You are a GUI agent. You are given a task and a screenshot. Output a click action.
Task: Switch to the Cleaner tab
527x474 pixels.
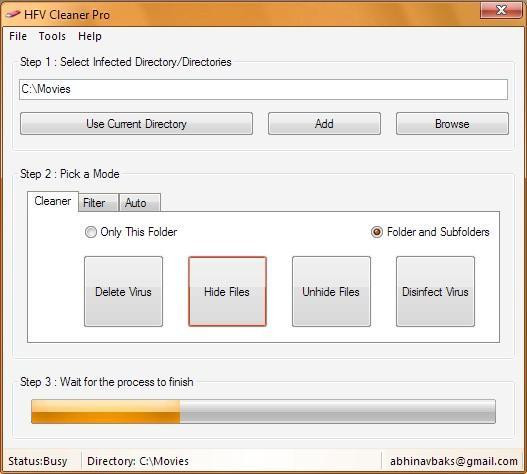(53, 201)
